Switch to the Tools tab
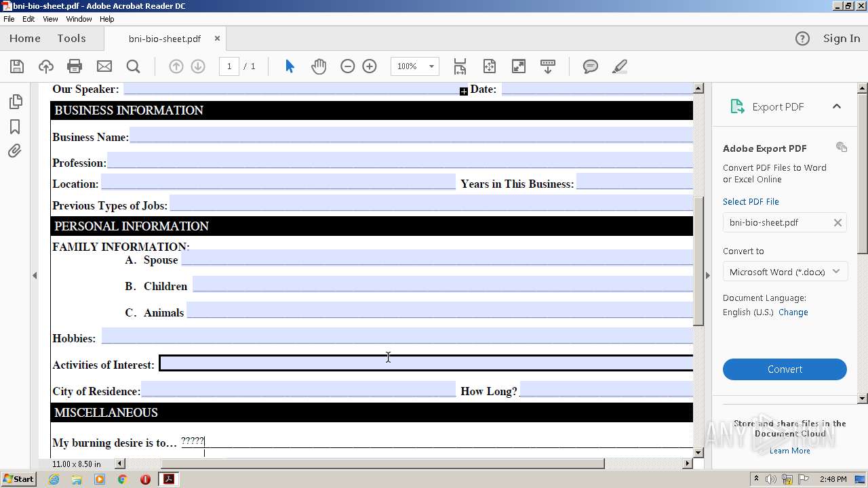Image resolution: width=868 pixels, height=488 pixels. pyautogui.click(x=71, y=39)
